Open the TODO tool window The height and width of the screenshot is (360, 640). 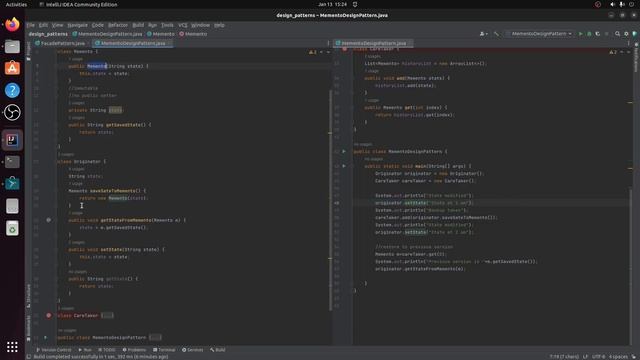coord(107,350)
